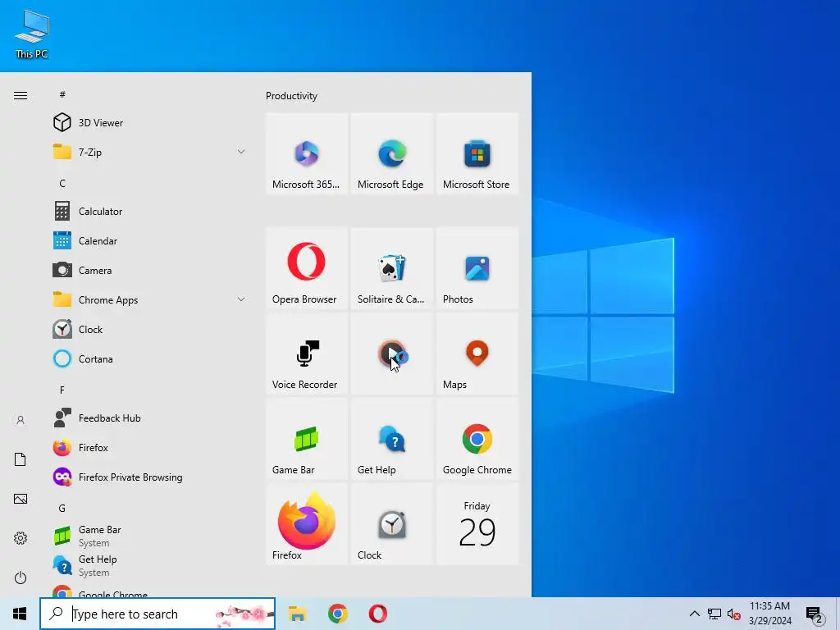Open Clock from the app list
The width and height of the screenshot is (840, 630).
coord(150,329)
